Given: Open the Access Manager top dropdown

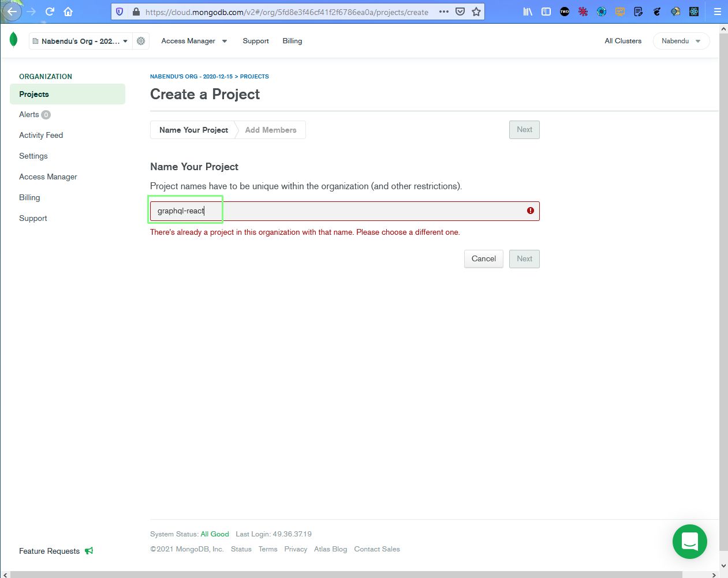Looking at the screenshot, I should pyautogui.click(x=195, y=41).
